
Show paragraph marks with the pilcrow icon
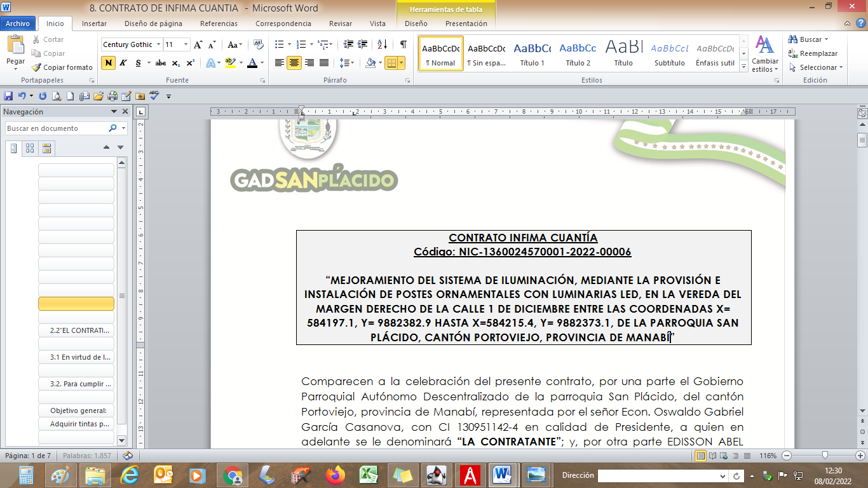403,44
